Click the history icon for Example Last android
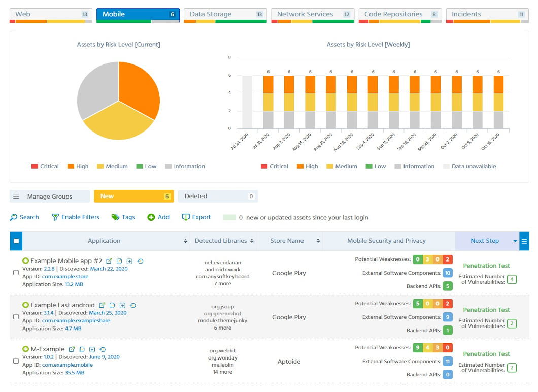The width and height of the screenshot is (538, 392). point(133,305)
